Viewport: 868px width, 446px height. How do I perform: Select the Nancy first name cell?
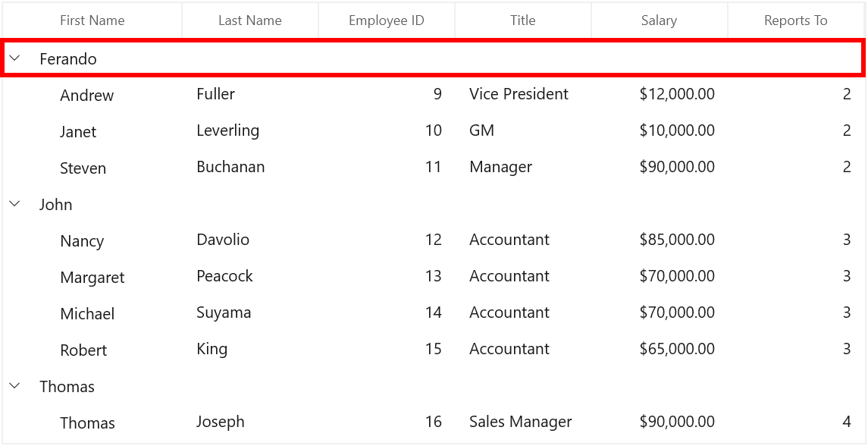82,241
